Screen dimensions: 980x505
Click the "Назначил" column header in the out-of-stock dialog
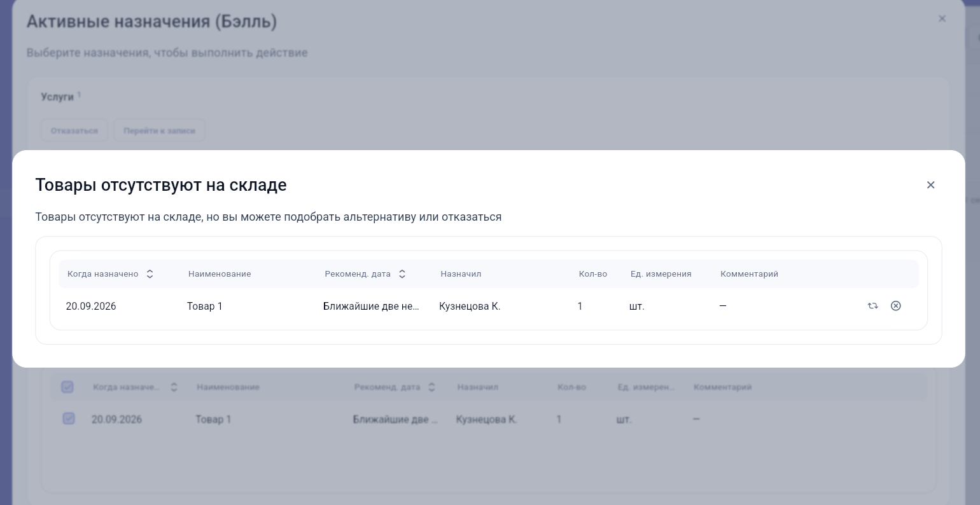tap(461, 273)
